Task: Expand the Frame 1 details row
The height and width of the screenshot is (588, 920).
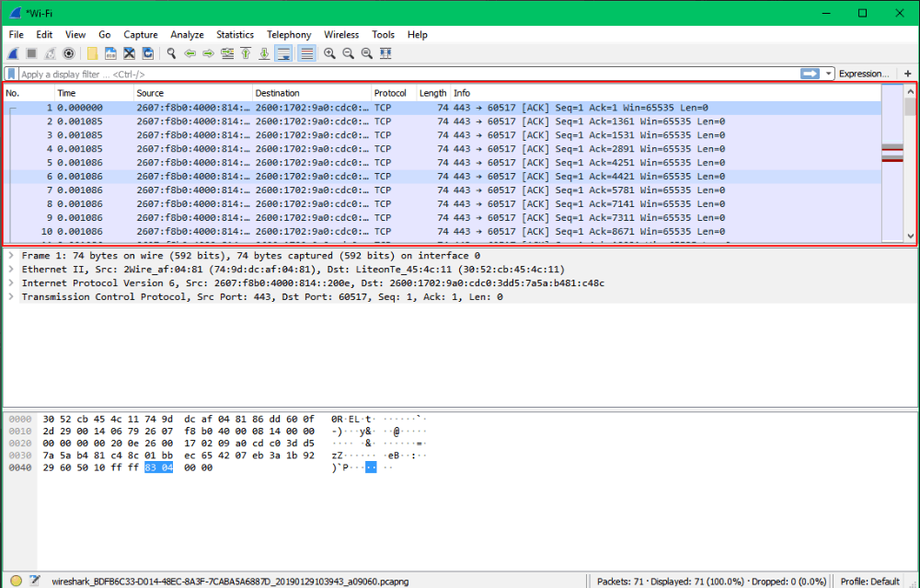Action: [x=11, y=256]
